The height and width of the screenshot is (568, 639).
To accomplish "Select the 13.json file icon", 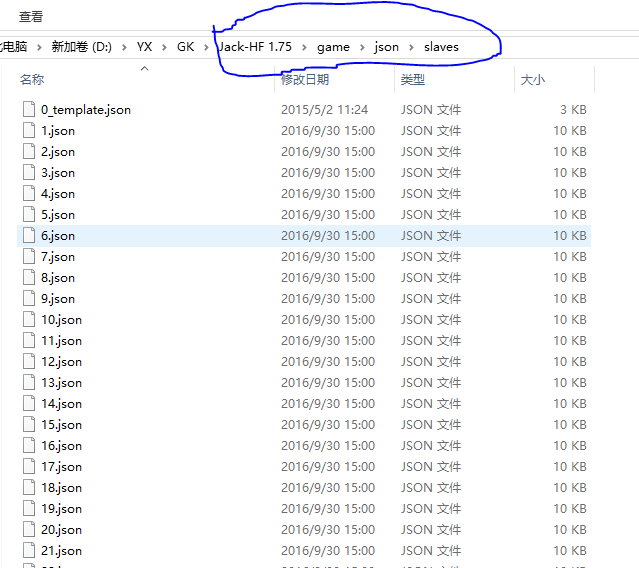I will tap(29, 383).
